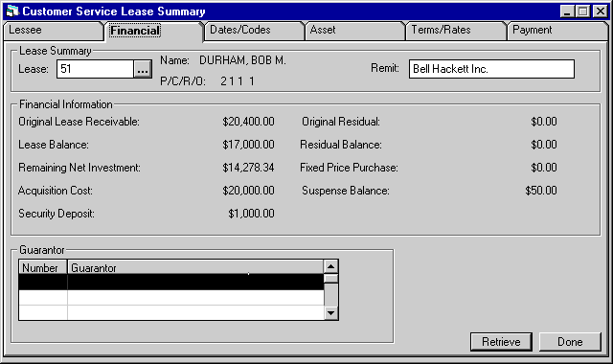Open the Dates/Codes tab

click(255, 31)
